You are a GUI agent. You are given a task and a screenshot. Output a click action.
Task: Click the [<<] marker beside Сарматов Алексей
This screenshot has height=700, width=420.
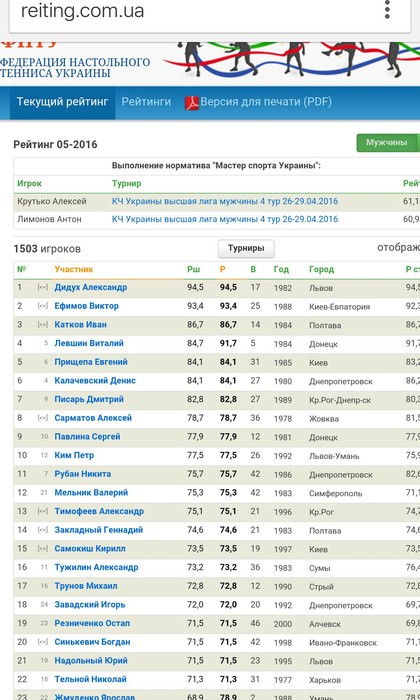43,418
